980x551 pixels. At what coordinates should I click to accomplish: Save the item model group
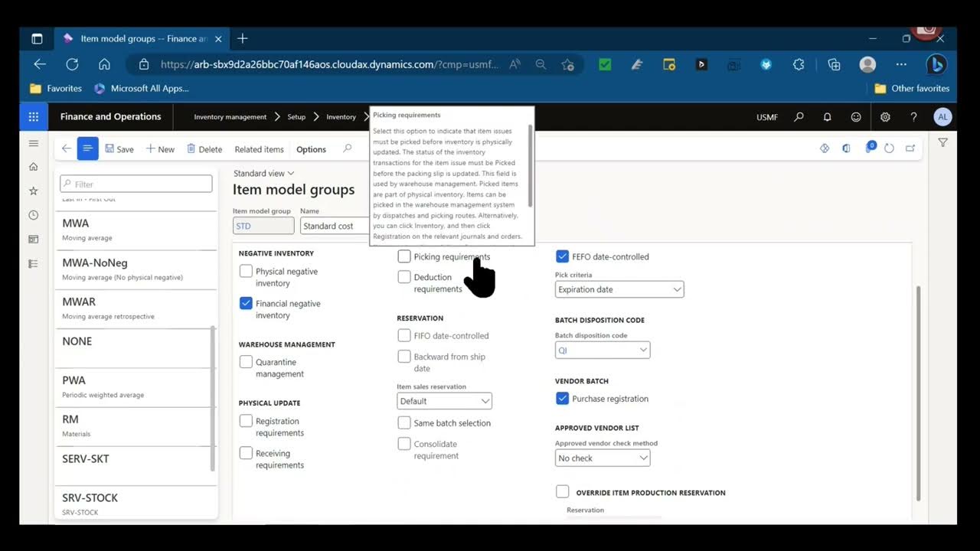point(119,149)
